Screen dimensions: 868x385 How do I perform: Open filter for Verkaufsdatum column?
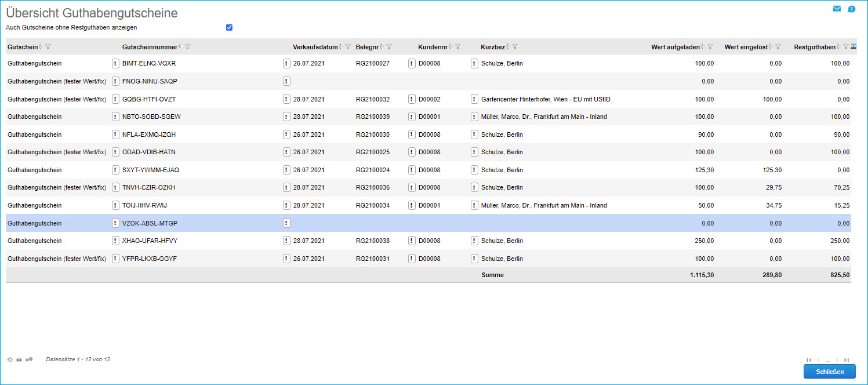click(348, 47)
